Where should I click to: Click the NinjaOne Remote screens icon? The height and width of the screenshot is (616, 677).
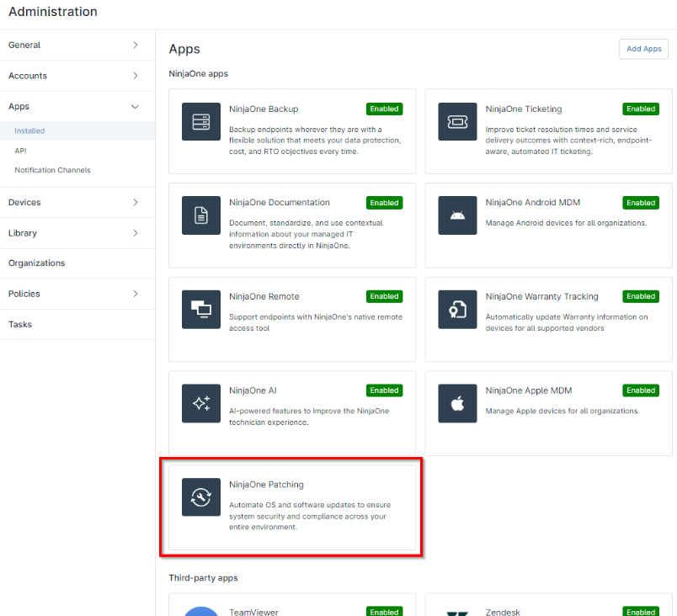click(201, 310)
